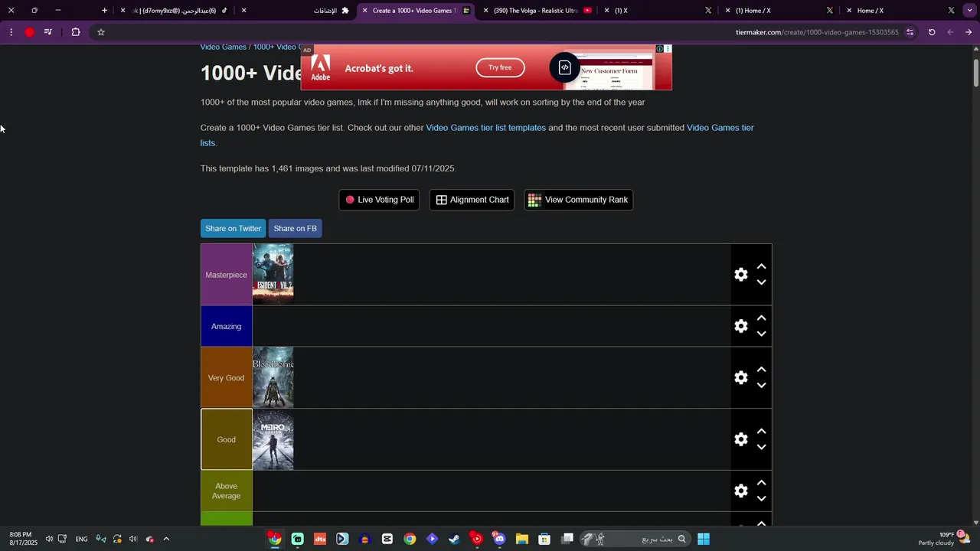
Task: Move Good tier row up
Action: [x=761, y=431]
